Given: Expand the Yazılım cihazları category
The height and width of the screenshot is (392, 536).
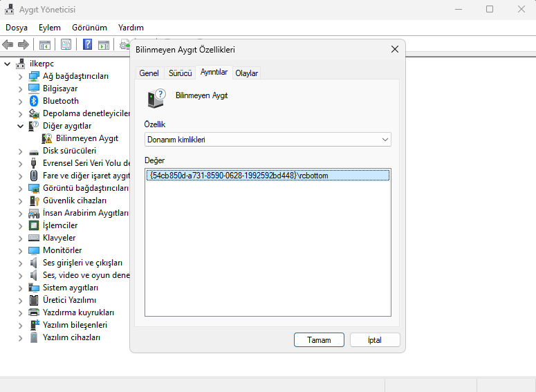Looking at the screenshot, I should (x=20, y=338).
